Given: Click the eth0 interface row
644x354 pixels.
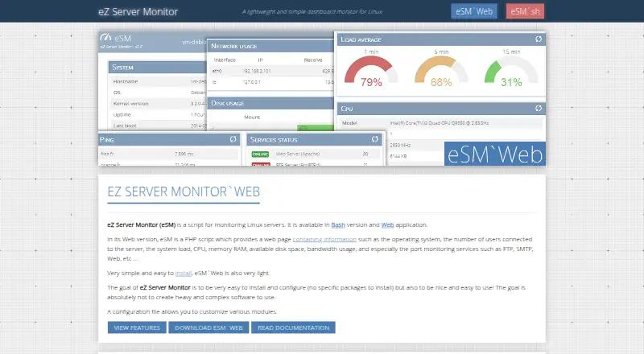Looking at the screenshot, I should point(271,71).
